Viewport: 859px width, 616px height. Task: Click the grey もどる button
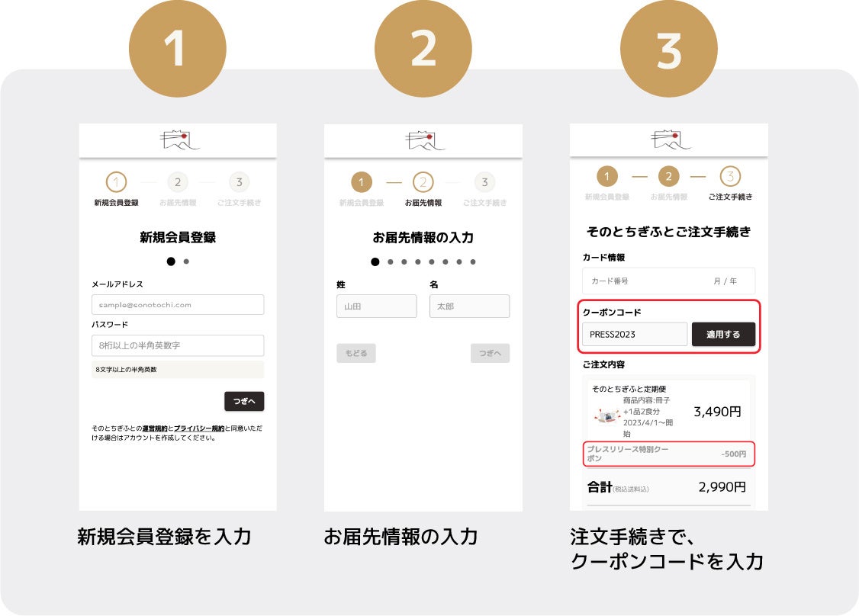[356, 353]
